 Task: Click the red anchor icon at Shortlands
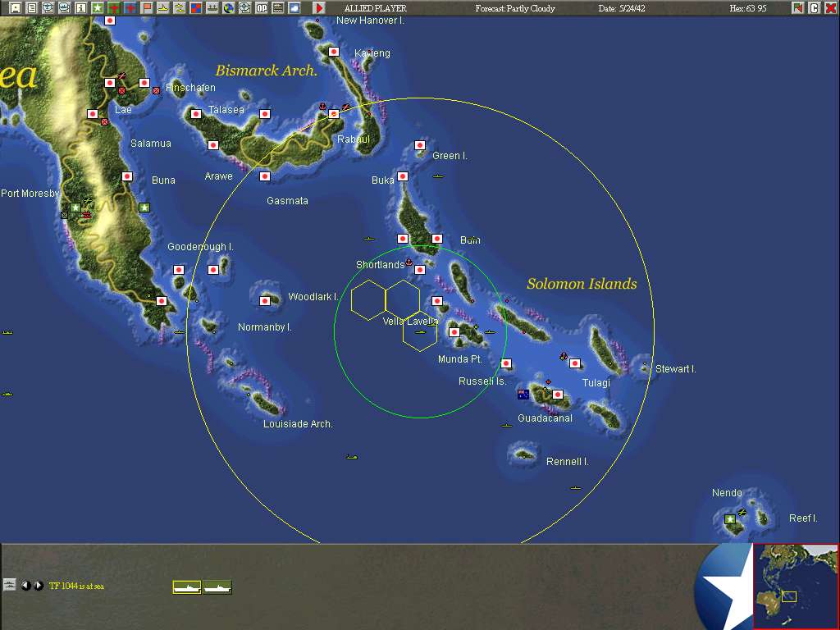tap(409, 262)
